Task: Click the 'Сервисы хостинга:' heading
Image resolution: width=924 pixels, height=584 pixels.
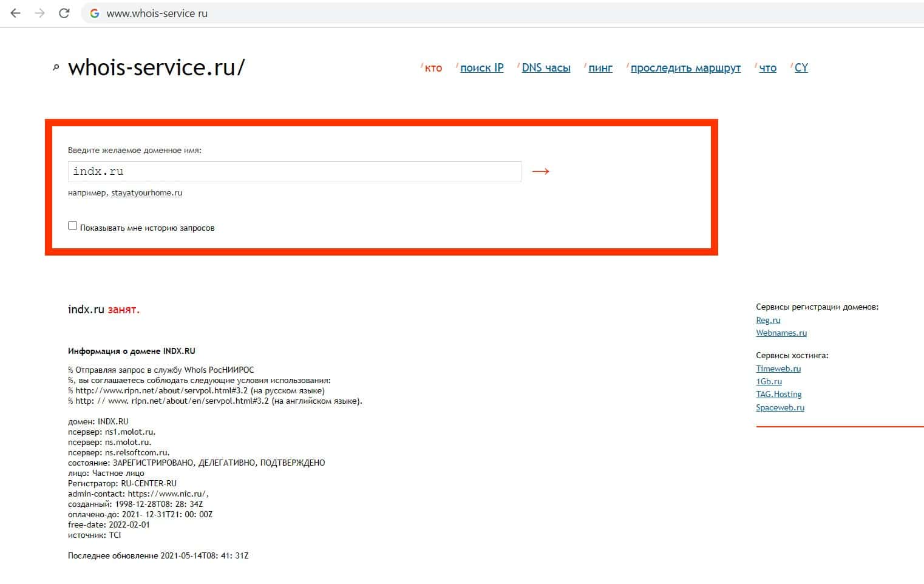Action: click(x=792, y=356)
